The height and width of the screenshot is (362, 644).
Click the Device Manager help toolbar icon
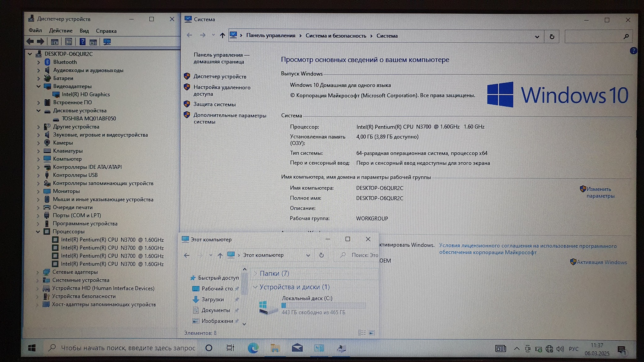(82, 42)
